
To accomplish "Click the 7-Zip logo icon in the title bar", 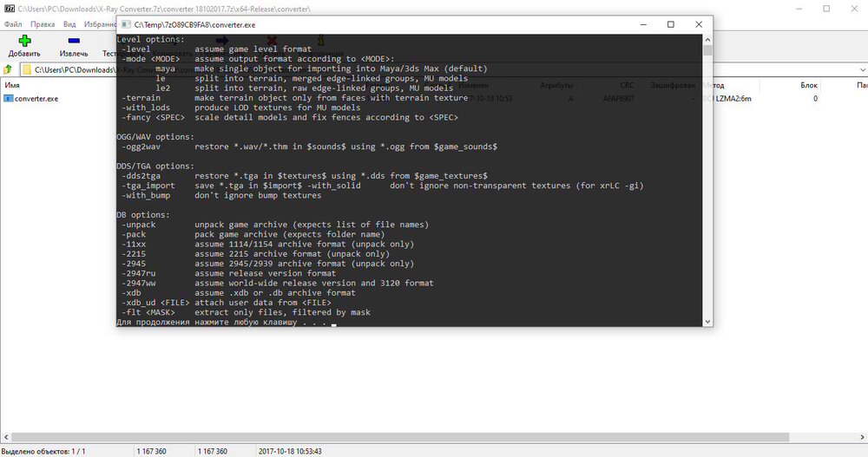I will tap(9, 9).
